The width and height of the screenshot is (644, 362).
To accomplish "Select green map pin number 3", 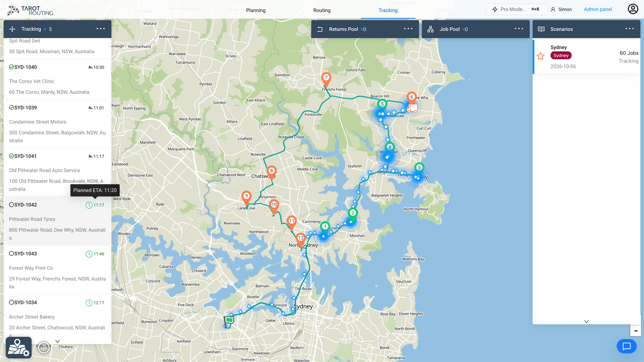I will [419, 168].
